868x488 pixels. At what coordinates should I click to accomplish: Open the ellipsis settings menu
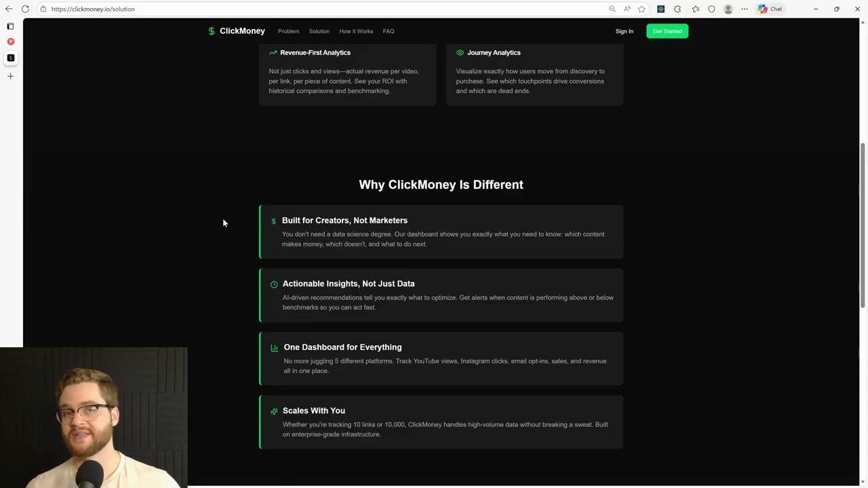click(x=744, y=9)
